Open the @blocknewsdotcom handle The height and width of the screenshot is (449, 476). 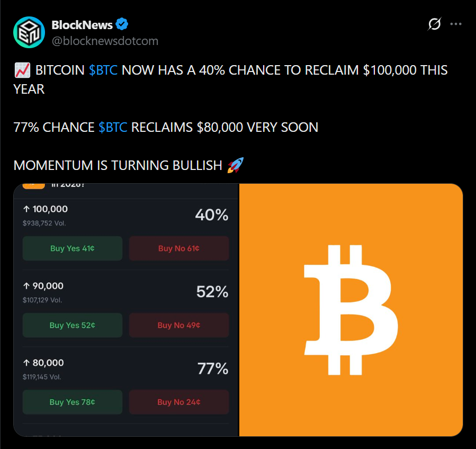coord(105,41)
